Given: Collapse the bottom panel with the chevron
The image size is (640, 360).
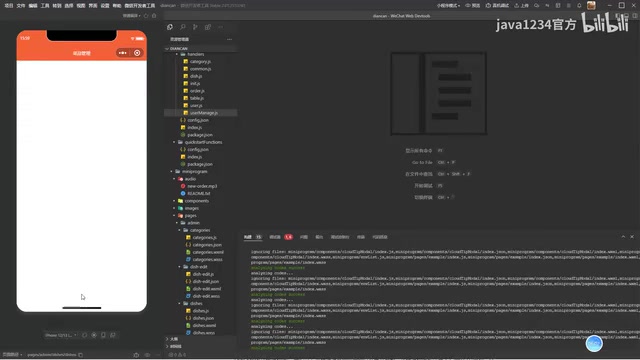Looking at the screenshot, I should coord(623,237).
